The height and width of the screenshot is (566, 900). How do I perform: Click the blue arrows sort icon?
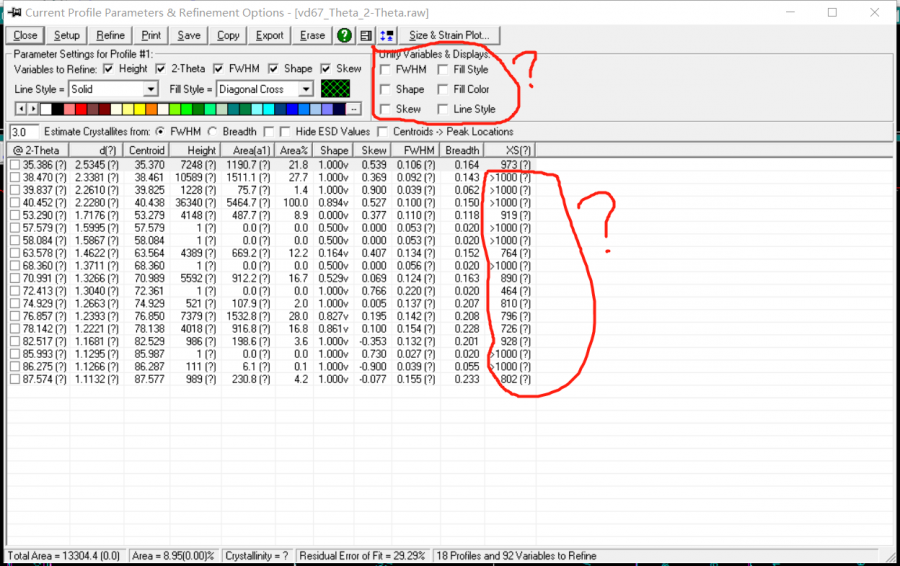387,35
